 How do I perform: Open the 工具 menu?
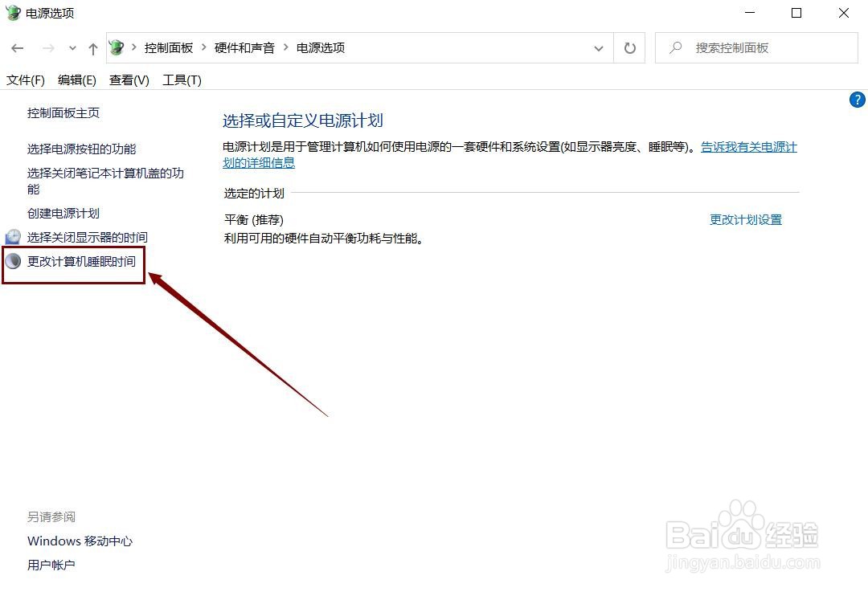tap(181, 80)
